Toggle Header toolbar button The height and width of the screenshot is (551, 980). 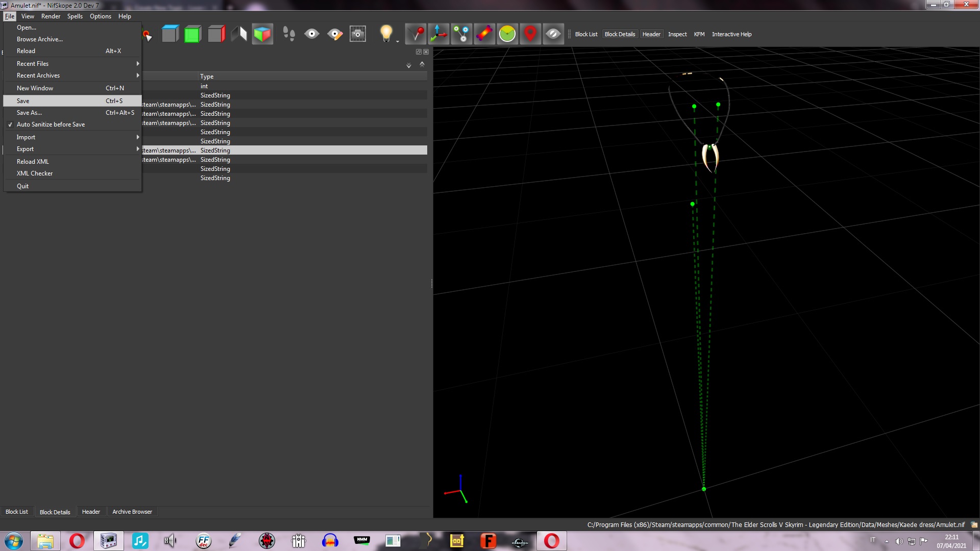[x=651, y=34]
